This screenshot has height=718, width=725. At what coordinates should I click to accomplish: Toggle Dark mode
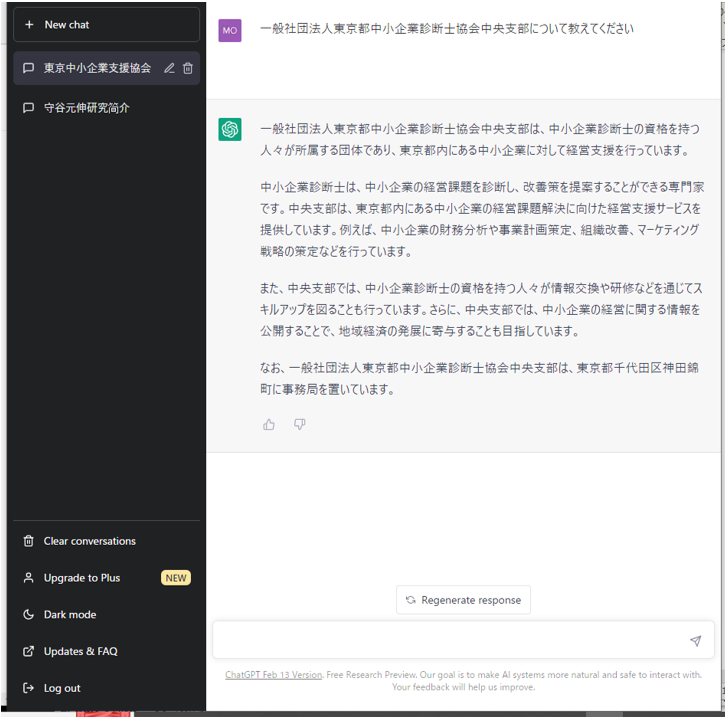[x=106, y=615]
